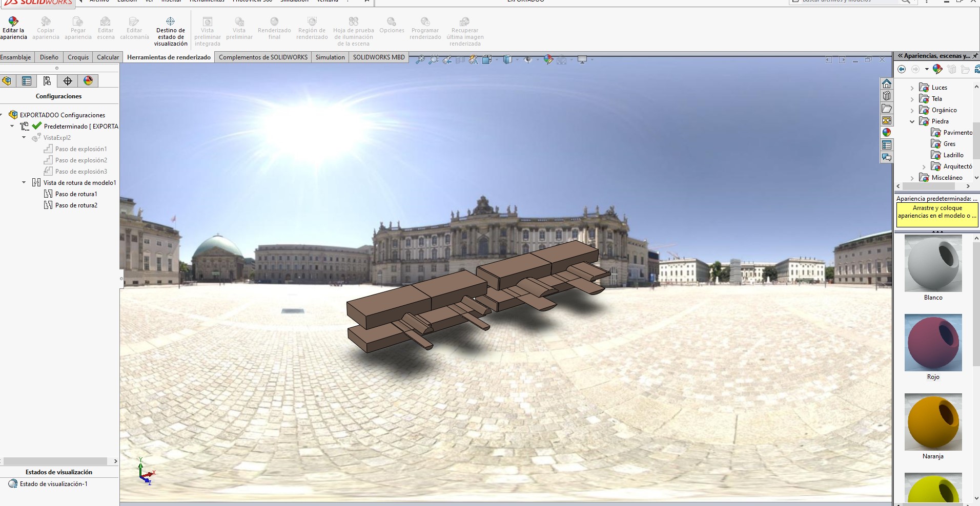The image size is (980, 506).
Task: Pin the Apariencias task pane
Action: point(975,56)
